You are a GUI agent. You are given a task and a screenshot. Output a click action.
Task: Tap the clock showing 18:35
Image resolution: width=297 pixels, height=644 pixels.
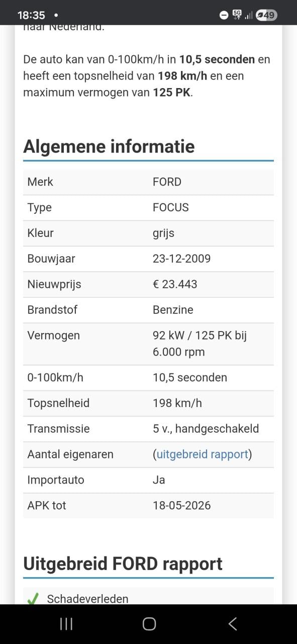(32, 15)
